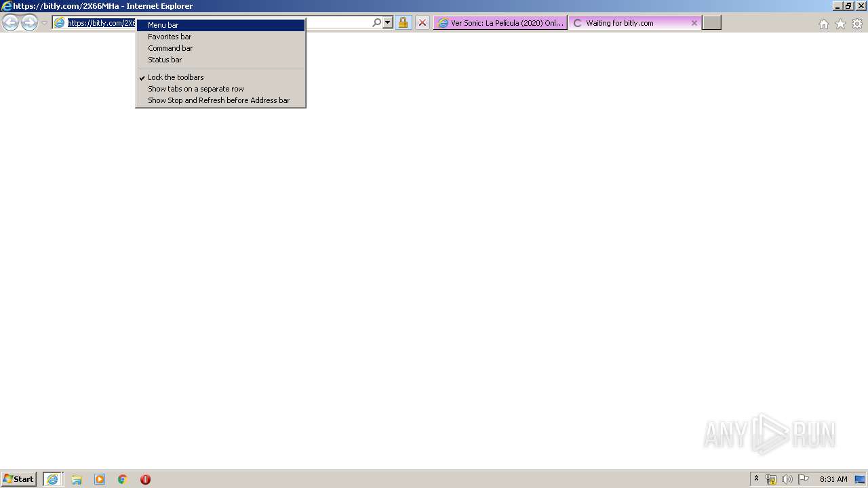
Task: Open the Windows Start menu
Action: pyautogui.click(x=19, y=479)
